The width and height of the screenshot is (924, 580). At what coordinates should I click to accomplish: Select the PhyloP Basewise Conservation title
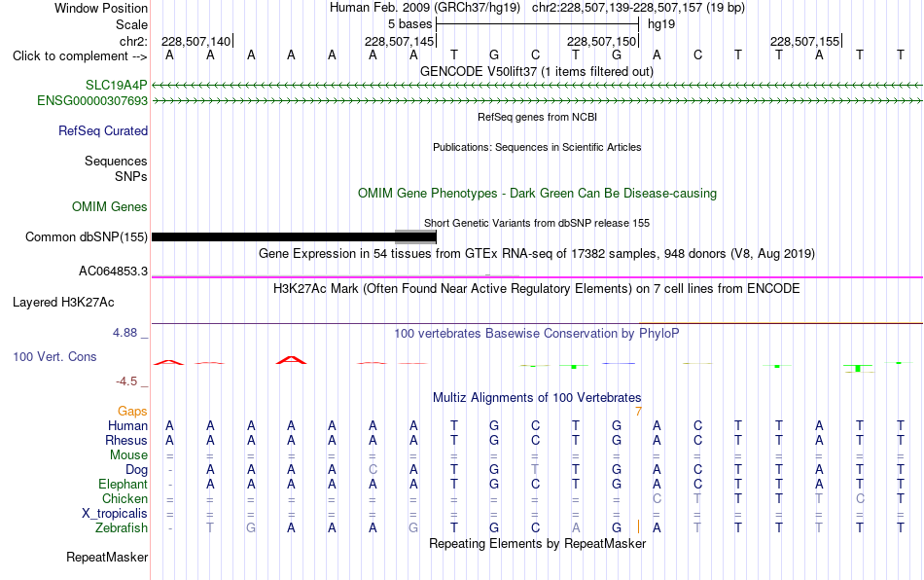(x=537, y=334)
